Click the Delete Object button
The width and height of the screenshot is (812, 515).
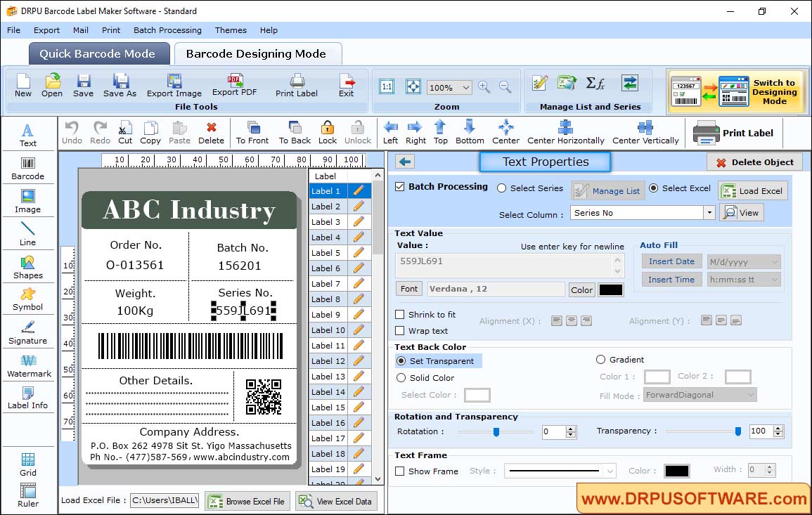pyautogui.click(x=754, y=162)
